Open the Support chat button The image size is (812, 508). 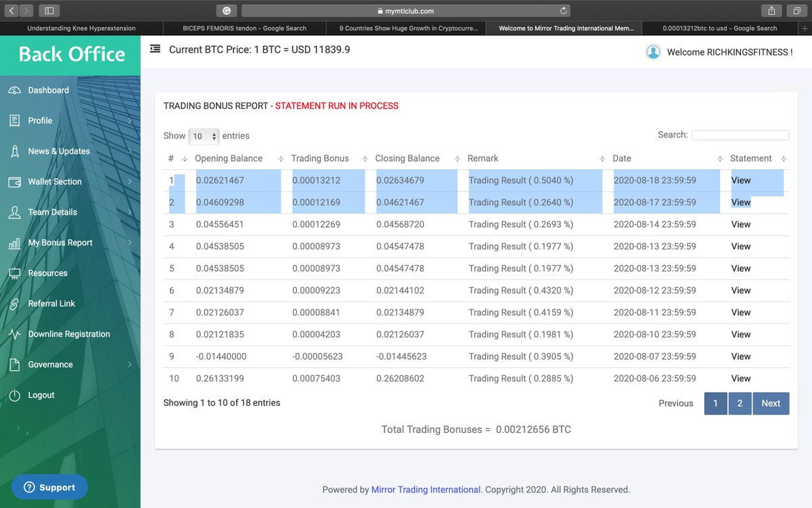[x=49, y=487]
